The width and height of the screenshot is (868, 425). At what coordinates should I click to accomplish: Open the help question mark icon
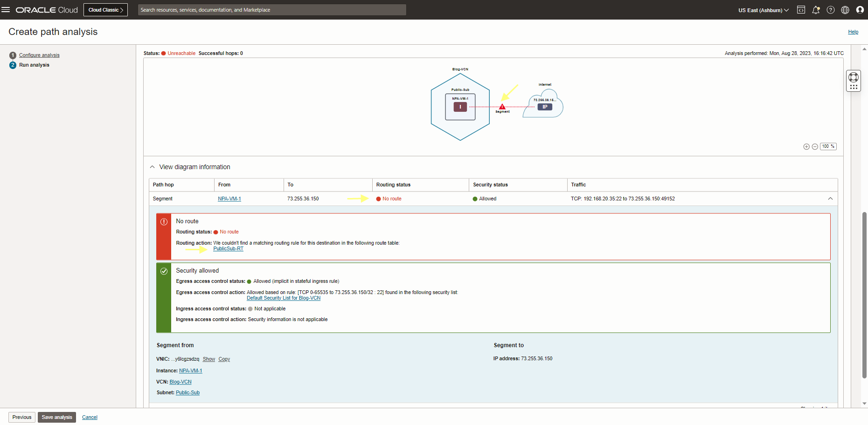(830, 10)
